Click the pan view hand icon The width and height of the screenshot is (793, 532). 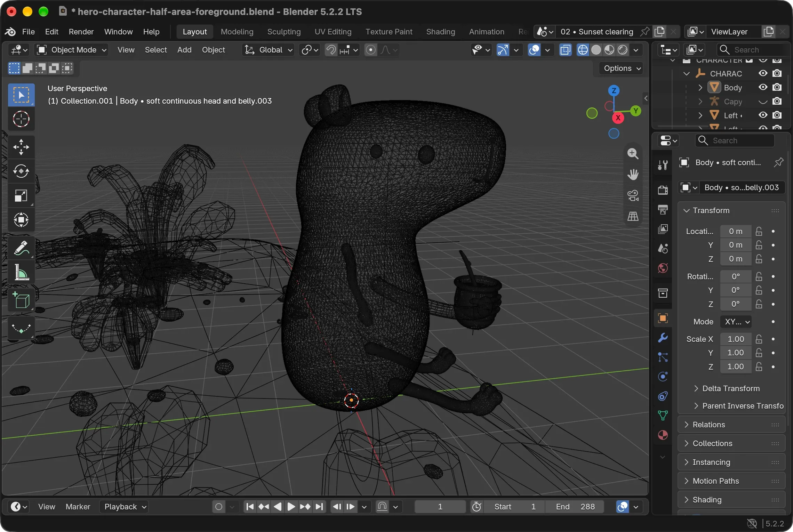tap(633, 175)
